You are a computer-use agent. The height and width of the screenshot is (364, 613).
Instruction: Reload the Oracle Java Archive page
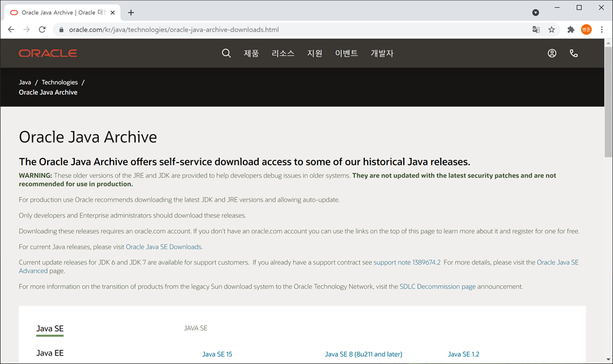(x=42, y=29)
